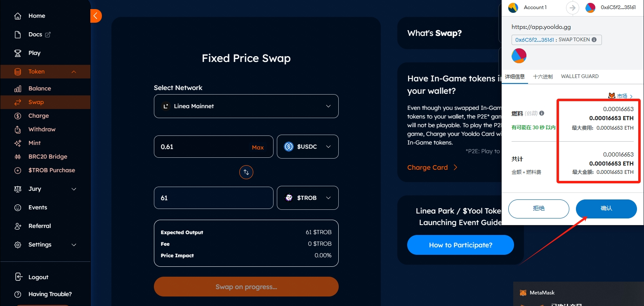This screenshot has height=306, width=644.
Task: Click the Home icon in sidebar
Action: tap(18, 16)
